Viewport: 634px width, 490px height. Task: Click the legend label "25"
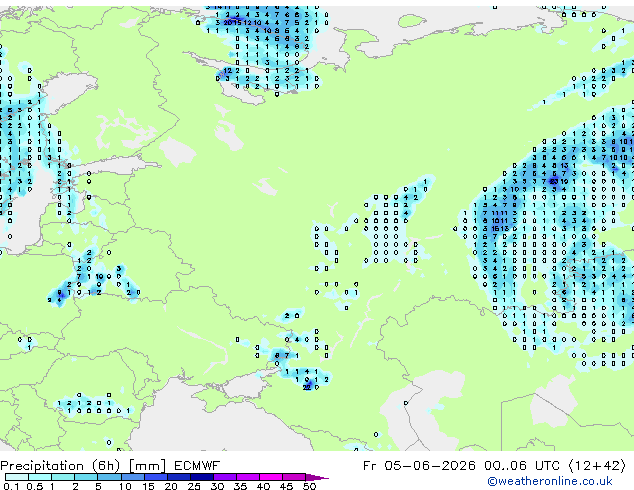point(194,486)
